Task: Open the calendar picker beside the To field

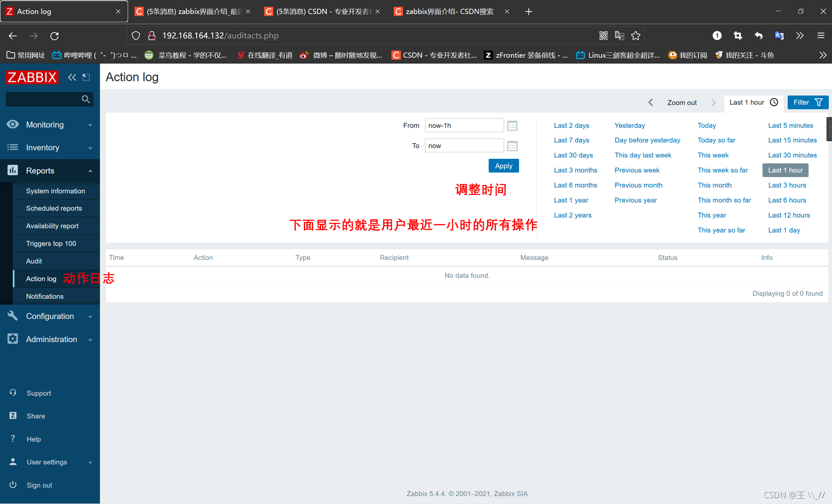Action: (x=512, y=145)
